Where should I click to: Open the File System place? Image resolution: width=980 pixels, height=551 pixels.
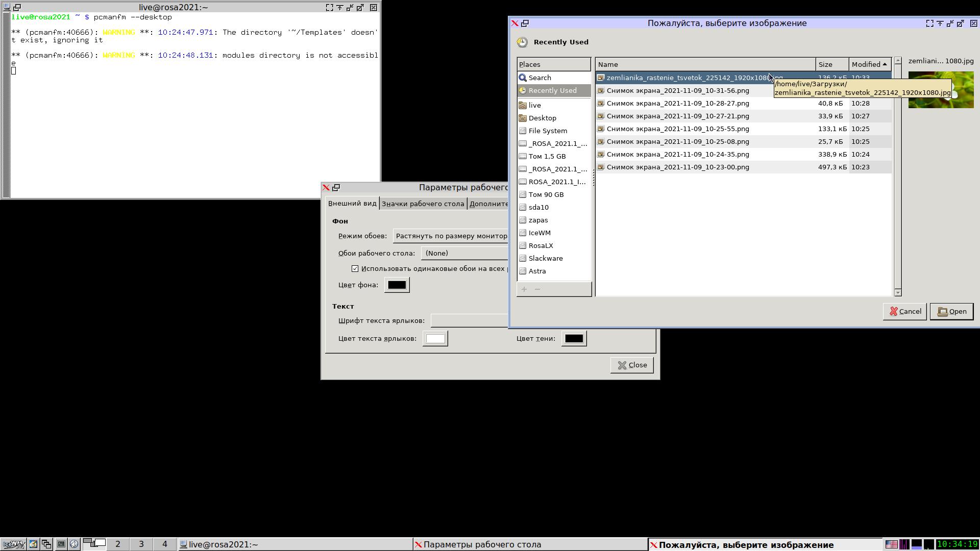547,131
